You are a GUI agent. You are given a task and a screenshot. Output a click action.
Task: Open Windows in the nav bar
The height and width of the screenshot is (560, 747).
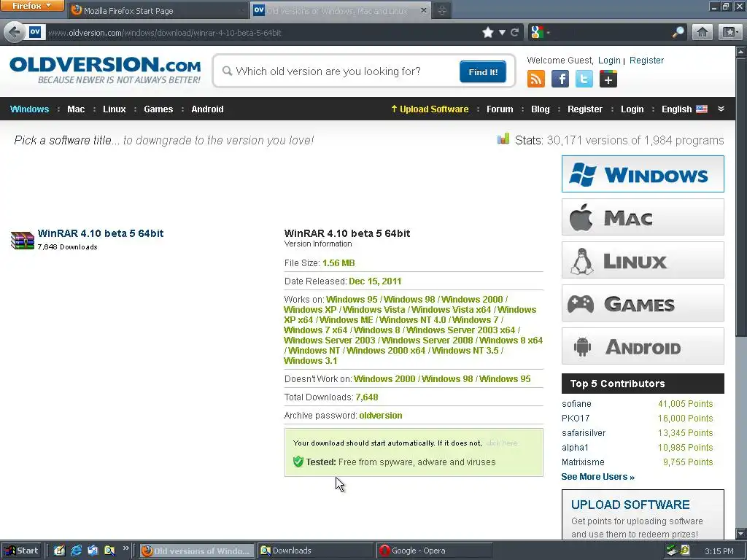(29, 109)
